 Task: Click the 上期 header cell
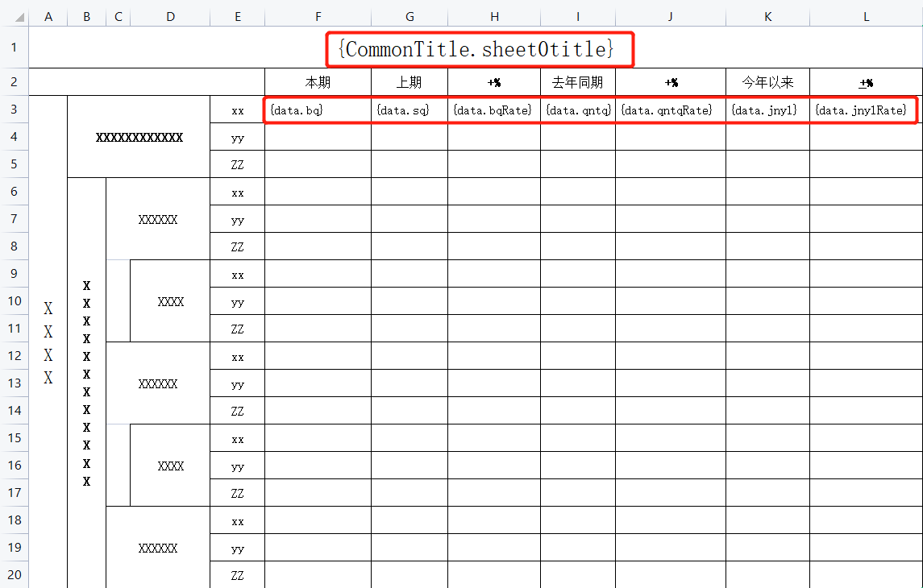click(x=409, y=81)
